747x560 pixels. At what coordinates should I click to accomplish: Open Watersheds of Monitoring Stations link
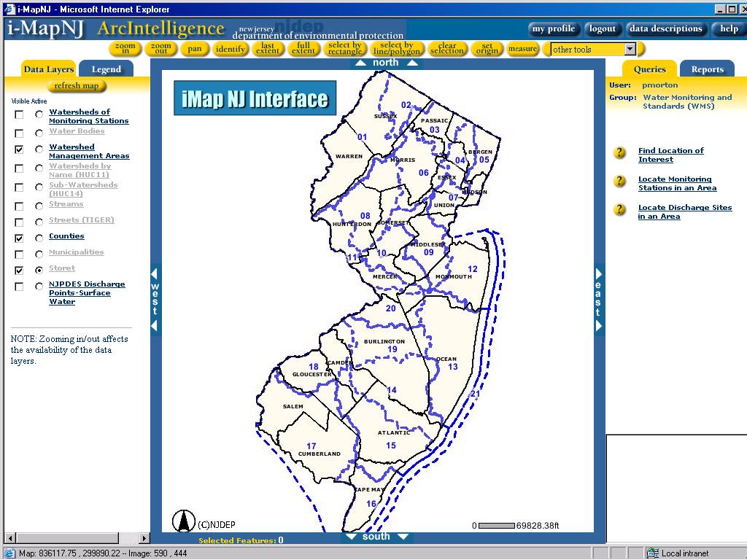[x=88, y=116]
